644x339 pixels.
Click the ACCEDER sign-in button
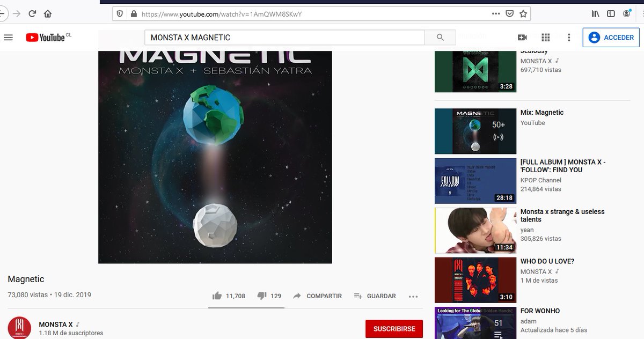611,38
